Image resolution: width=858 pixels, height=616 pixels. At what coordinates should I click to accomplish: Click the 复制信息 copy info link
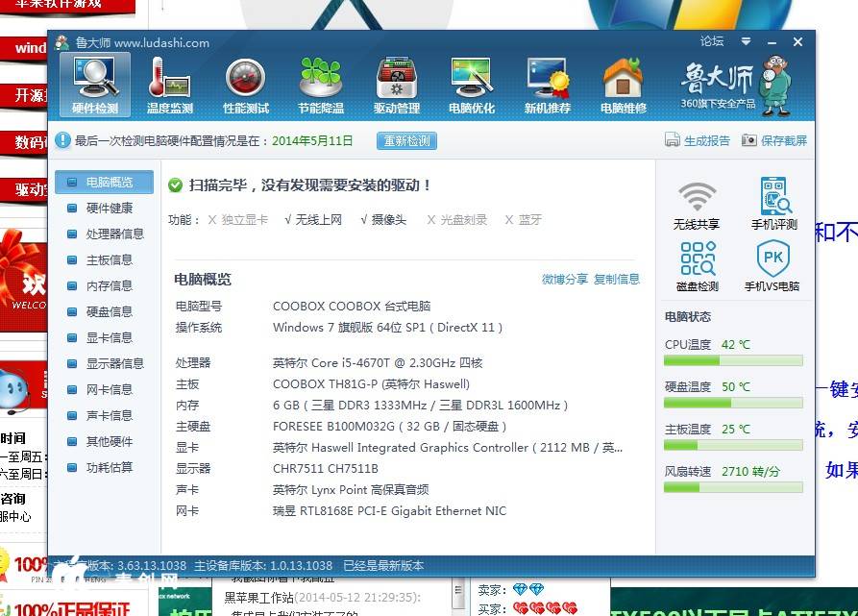point(618,279)
